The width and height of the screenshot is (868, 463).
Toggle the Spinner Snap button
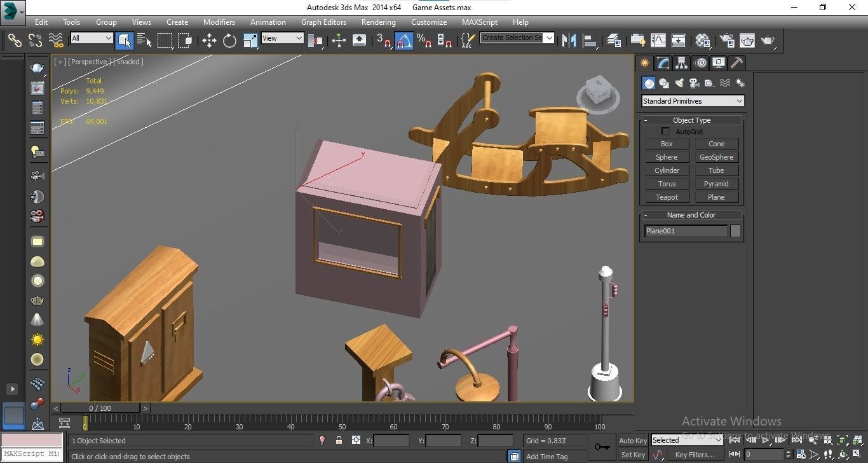tap(444, 41)
